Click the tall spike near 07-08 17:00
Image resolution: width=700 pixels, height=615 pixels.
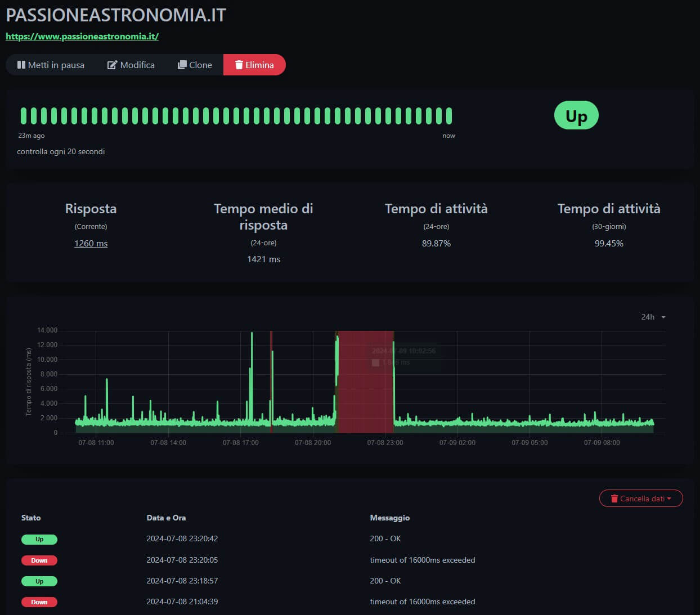(x=252, y=377)
